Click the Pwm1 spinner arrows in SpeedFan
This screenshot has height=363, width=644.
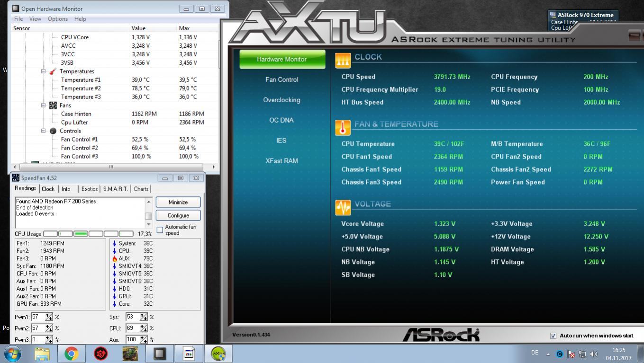(x=49, y=317)
